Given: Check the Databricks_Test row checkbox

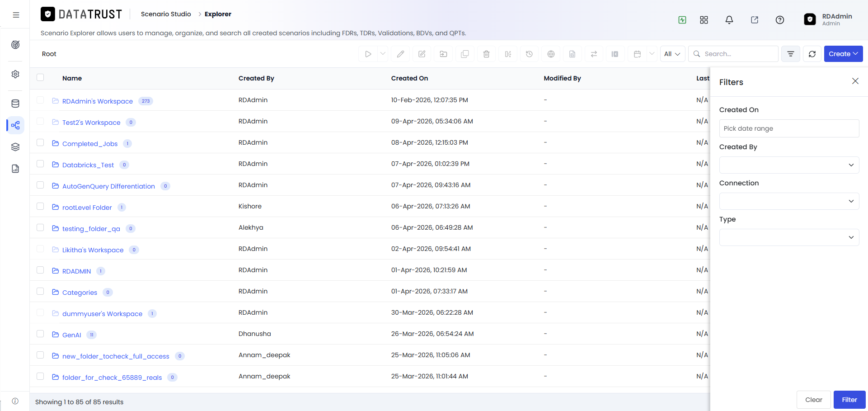Looking at the screenshot, I should click(40, 164).
